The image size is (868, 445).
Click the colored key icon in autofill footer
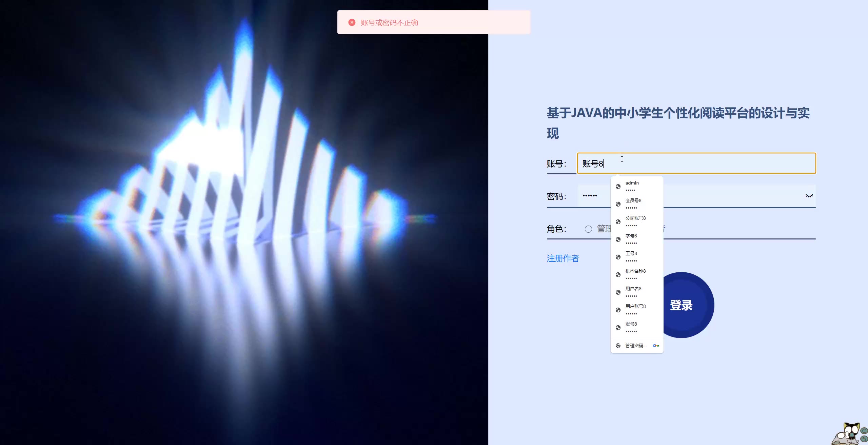(x=656, y=346)
